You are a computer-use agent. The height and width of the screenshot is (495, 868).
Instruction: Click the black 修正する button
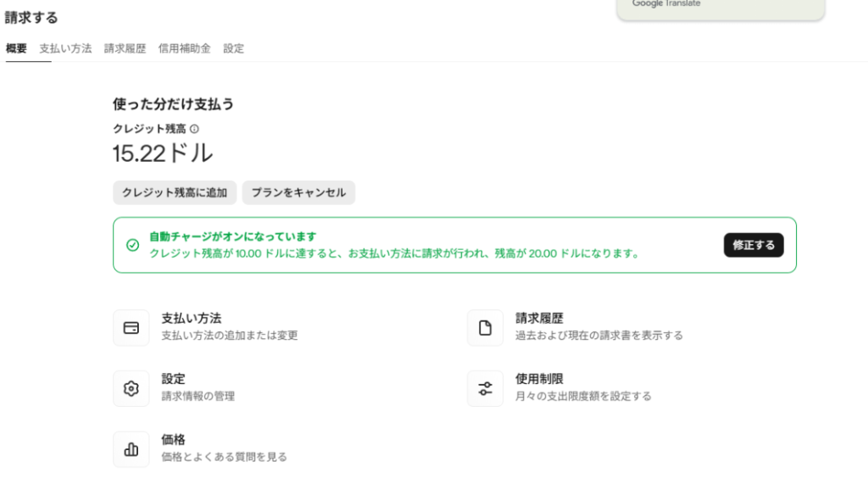[x=753, y=245]
